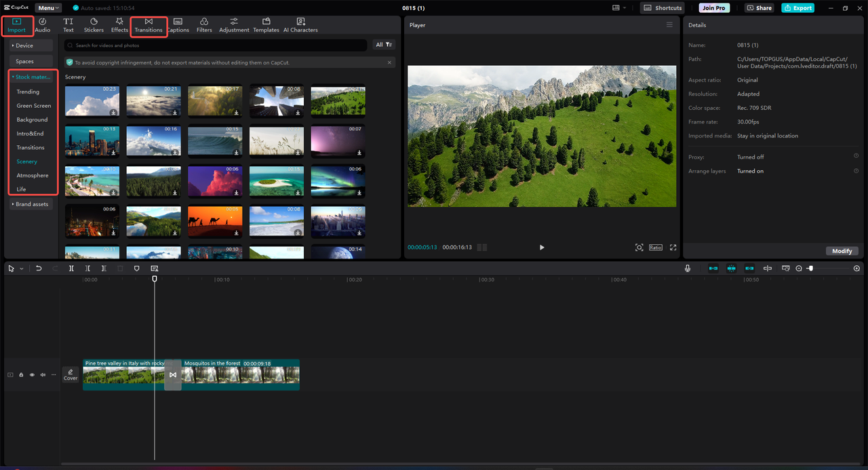
Task: Expand the select tool mode dropdown arrow
Action: coord(21,269)
